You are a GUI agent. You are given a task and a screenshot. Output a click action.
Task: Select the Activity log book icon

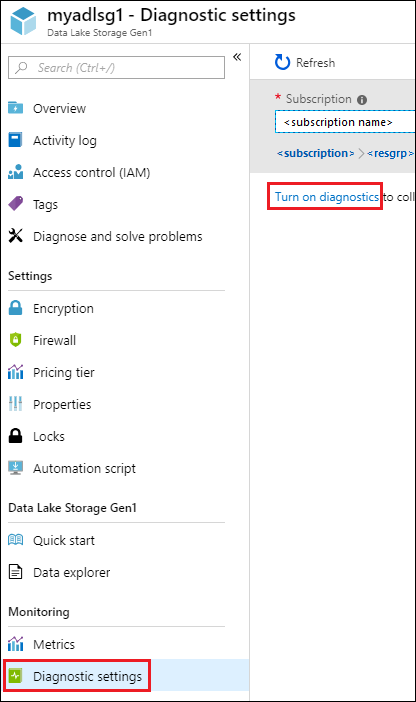[x=16, y=140]
